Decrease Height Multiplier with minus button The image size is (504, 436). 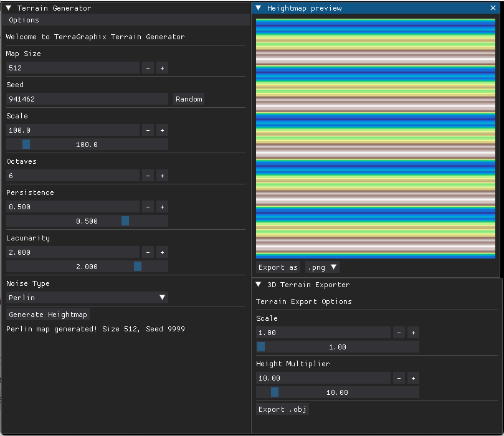click(399, 378)
